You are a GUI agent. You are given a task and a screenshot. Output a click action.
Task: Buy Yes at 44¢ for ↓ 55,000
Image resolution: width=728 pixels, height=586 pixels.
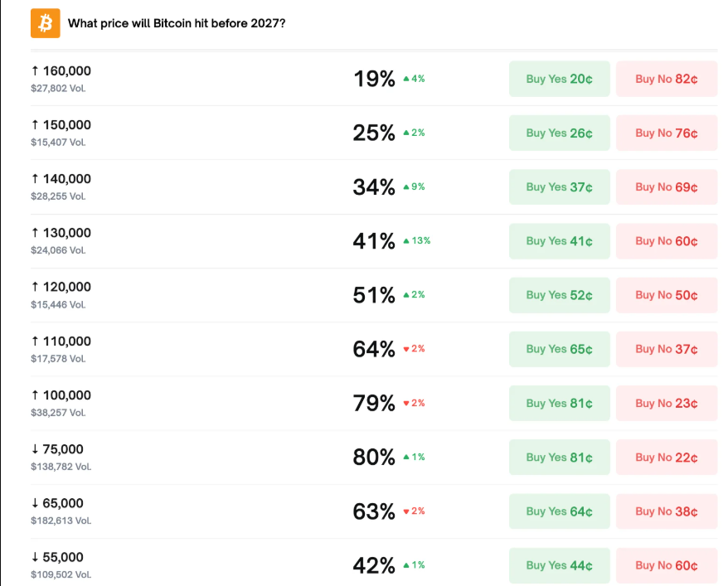(x=559, y=565)
